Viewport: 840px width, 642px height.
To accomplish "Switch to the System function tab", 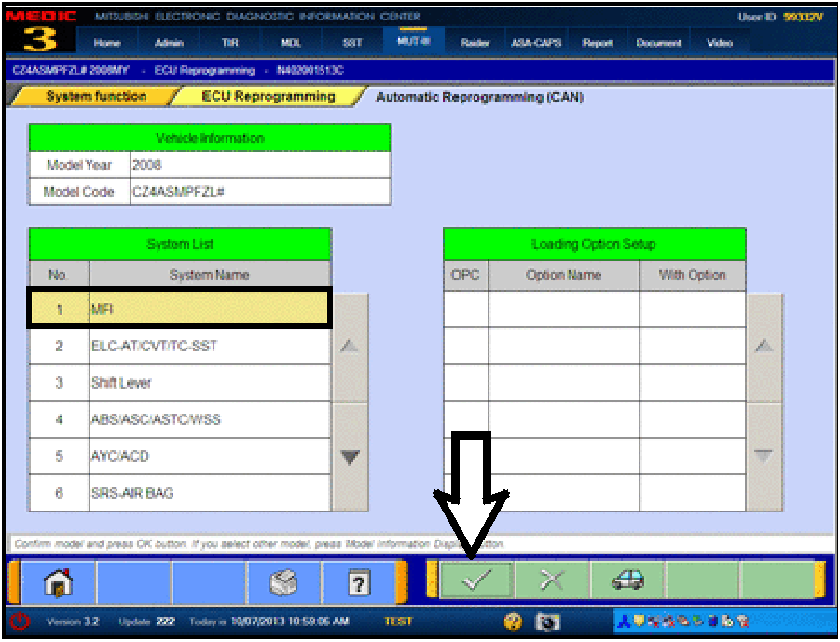I will (96, 97).
